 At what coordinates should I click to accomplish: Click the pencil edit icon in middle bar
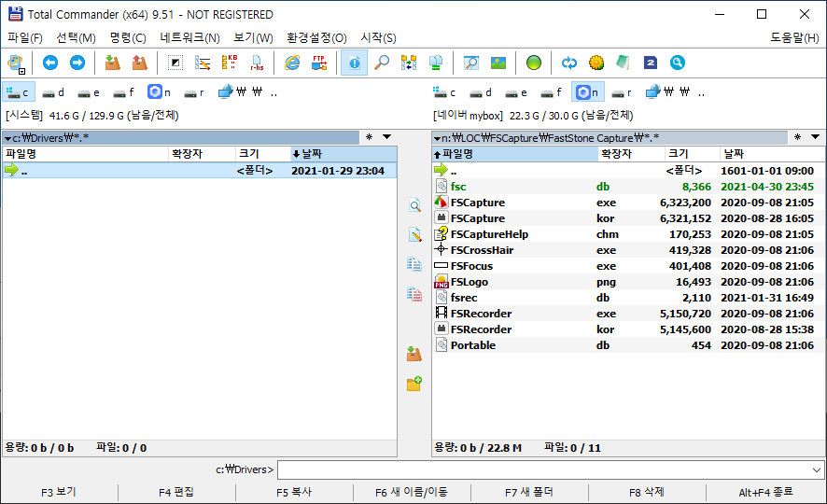pyautogui.click(x=414, y=234)
